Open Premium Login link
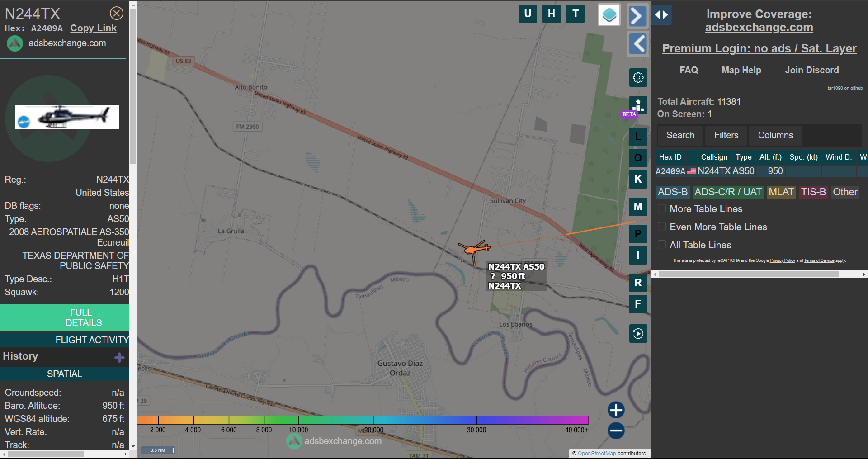 coord(759,48)
